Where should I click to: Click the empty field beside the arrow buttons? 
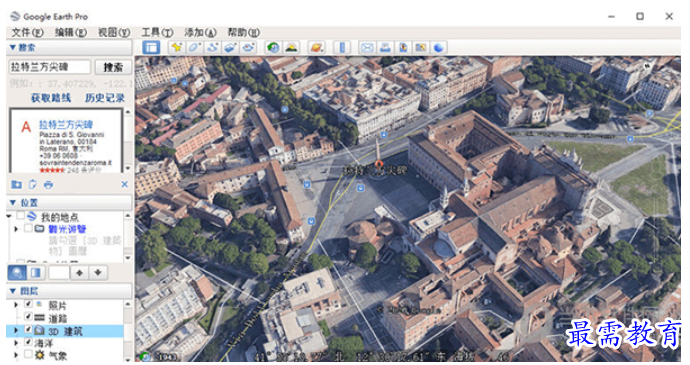click(x=59, y=273)
